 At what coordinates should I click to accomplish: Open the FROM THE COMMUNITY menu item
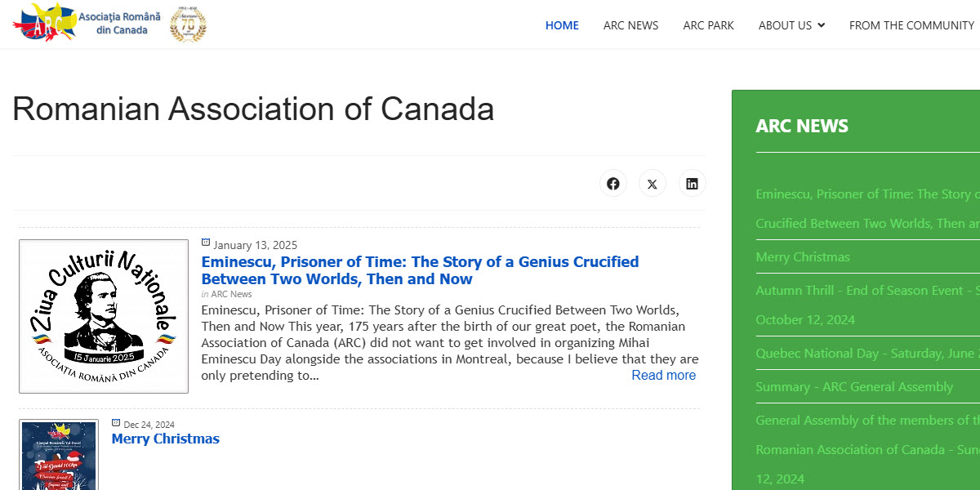pos(911,25)
